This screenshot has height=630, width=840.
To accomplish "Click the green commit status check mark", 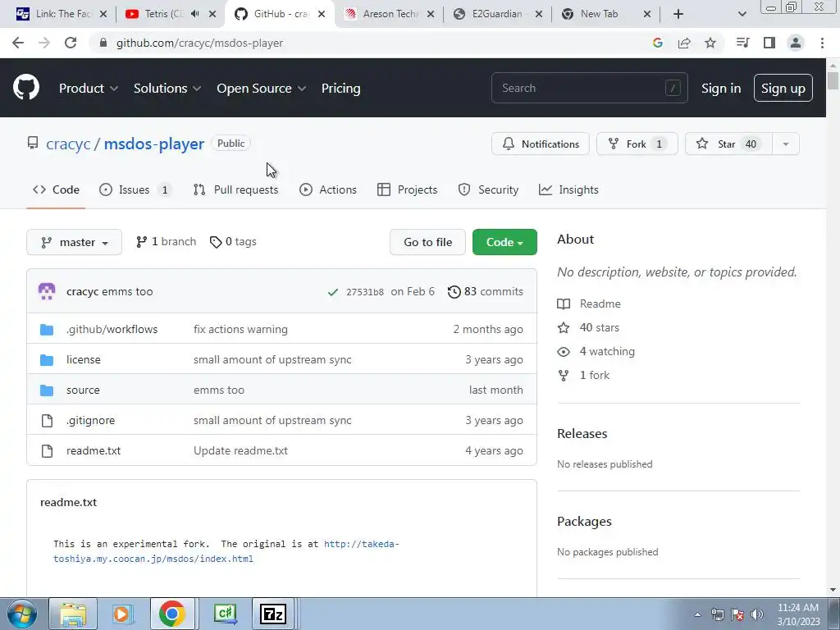I will click(x=333, y=292).
